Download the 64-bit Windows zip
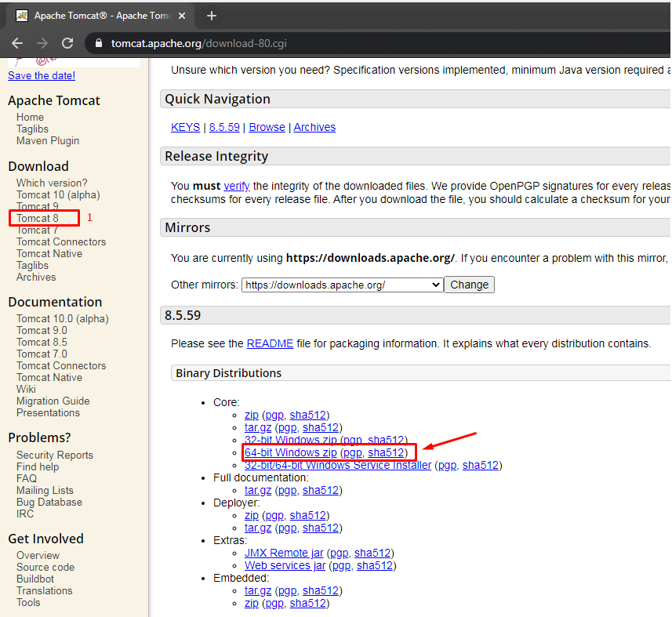 tap(290, 452)
